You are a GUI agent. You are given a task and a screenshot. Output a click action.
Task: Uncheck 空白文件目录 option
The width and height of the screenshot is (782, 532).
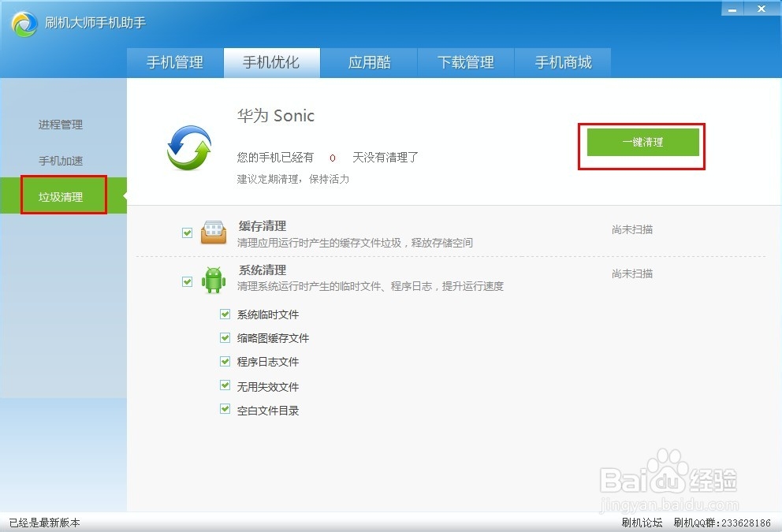pos(225,409)
